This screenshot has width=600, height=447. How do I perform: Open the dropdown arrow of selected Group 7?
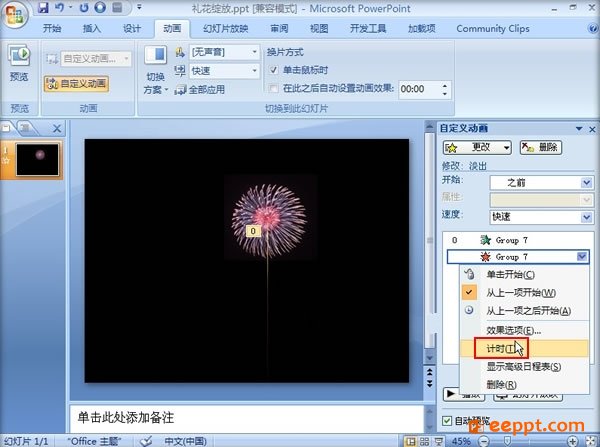click(582, 256)
